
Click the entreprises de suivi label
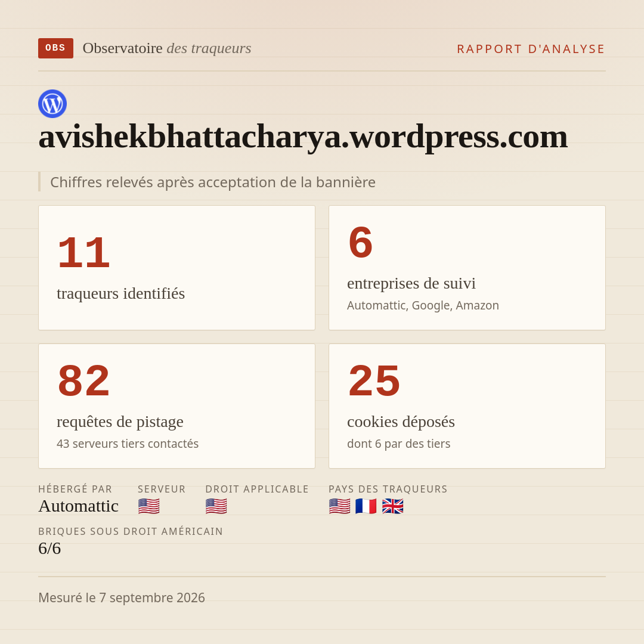(411, 283)
